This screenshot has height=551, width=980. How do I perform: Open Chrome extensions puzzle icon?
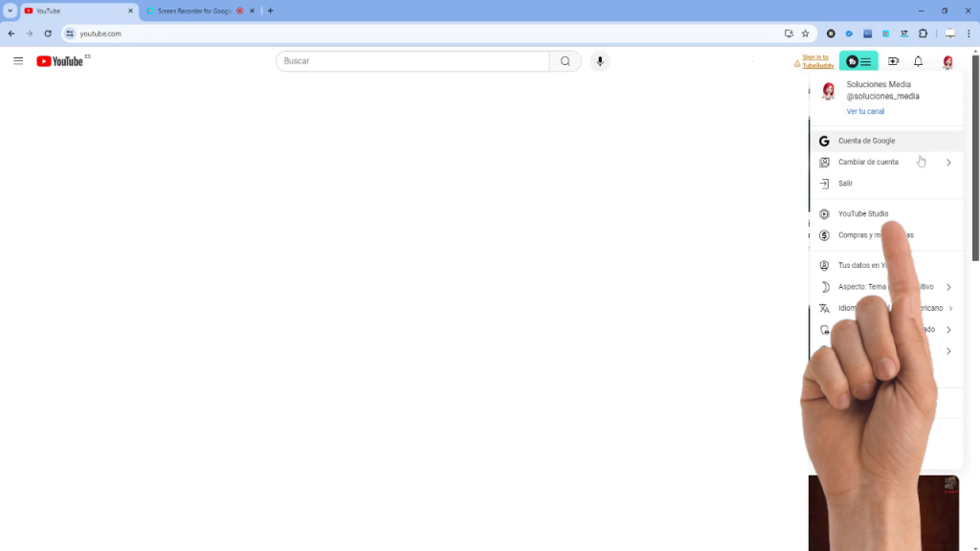(923, 33)
